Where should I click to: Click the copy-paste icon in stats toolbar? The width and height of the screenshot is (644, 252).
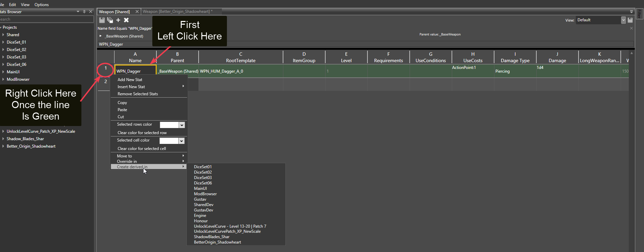click(x=110, y=20)
